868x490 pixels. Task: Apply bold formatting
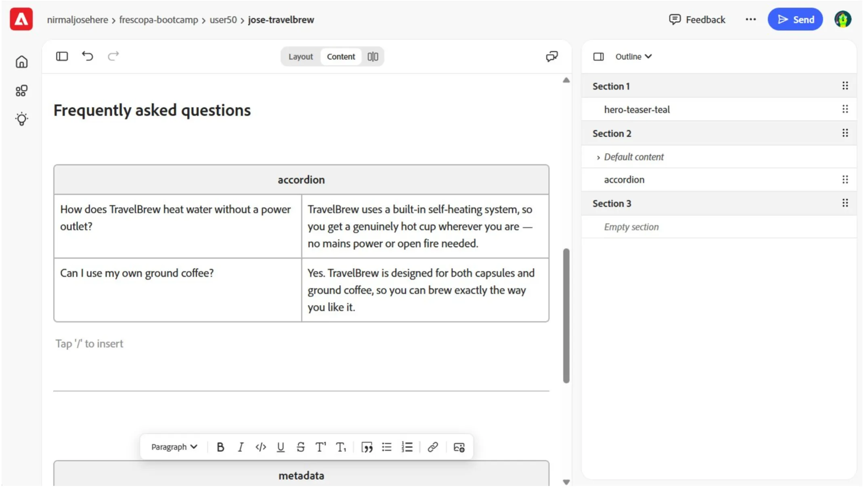(x=220, y=448)
